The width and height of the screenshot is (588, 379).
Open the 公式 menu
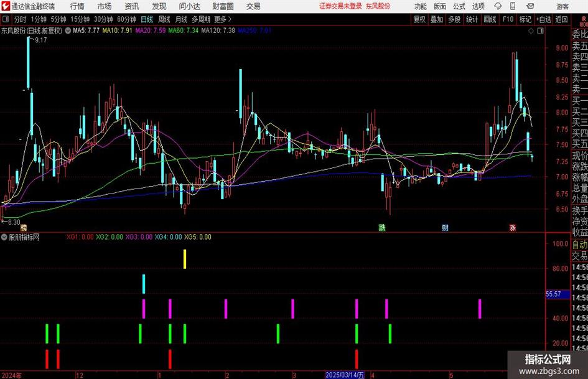pos(459,6)
